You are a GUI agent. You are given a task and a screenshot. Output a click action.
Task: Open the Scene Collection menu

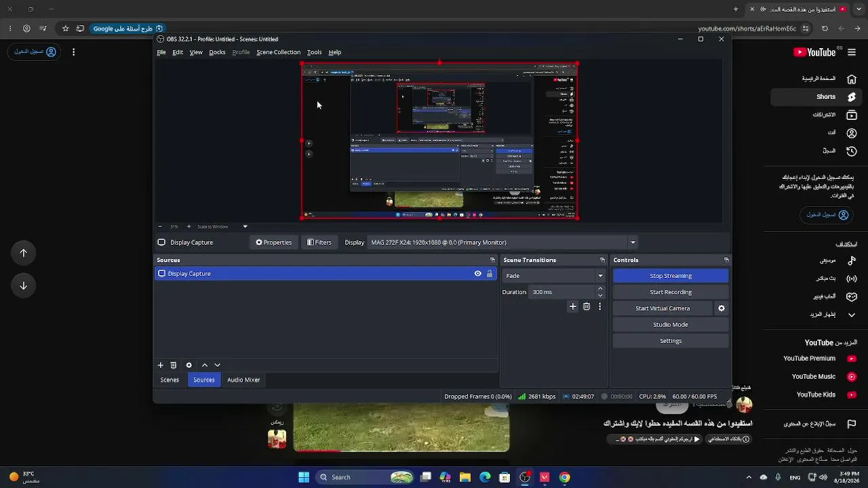278,52
